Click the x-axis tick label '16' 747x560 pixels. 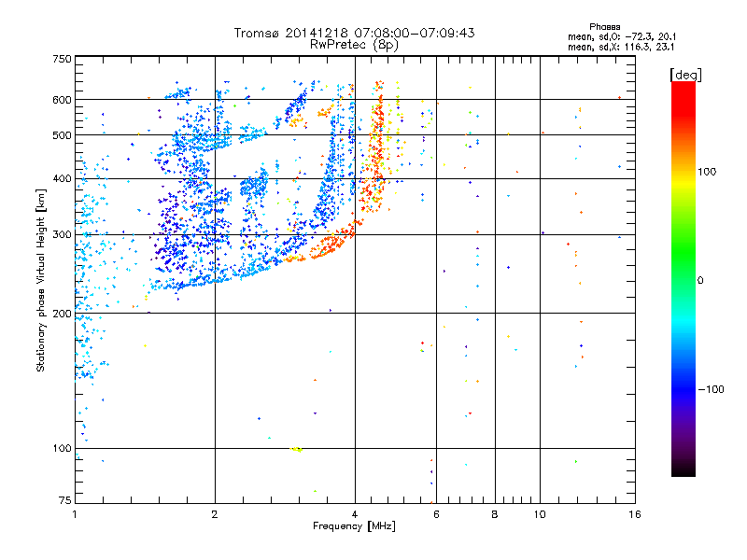[635, 514]
